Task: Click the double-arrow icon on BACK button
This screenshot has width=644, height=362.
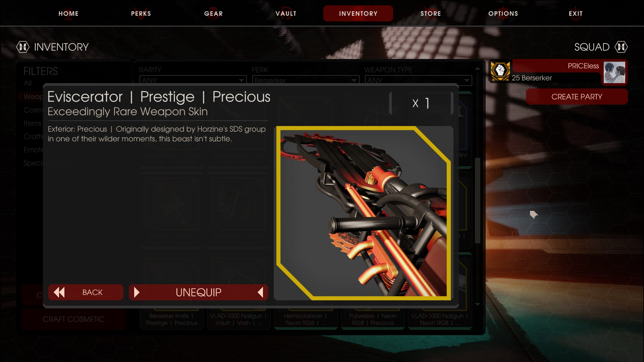Action: tap(59, 292)
